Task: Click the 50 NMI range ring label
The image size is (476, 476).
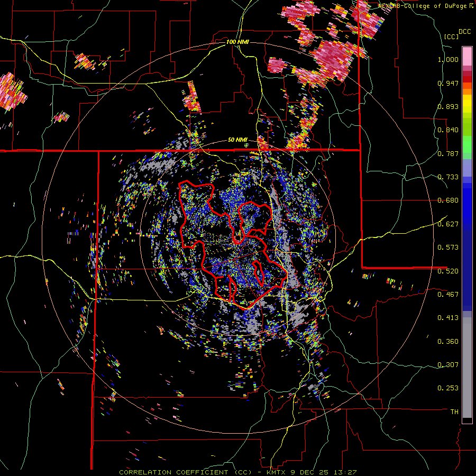Action: (x=237, y=140)
